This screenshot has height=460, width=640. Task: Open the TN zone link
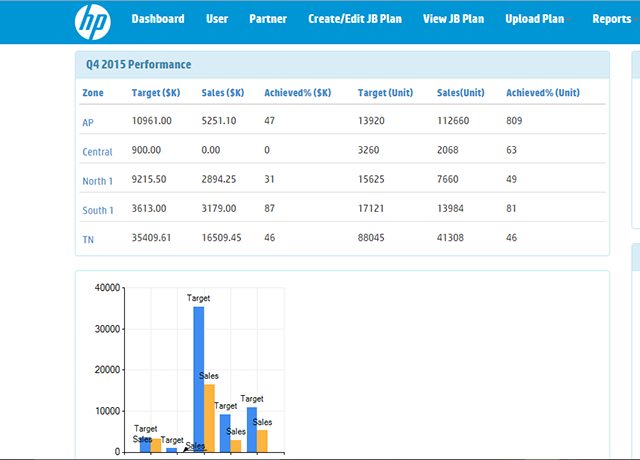point(88,240)
